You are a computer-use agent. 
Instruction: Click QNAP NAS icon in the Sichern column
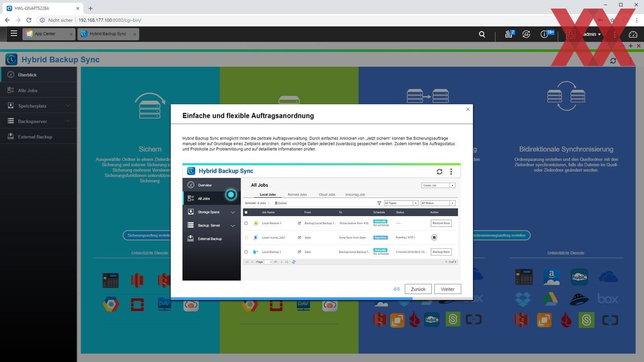[110, 280]
